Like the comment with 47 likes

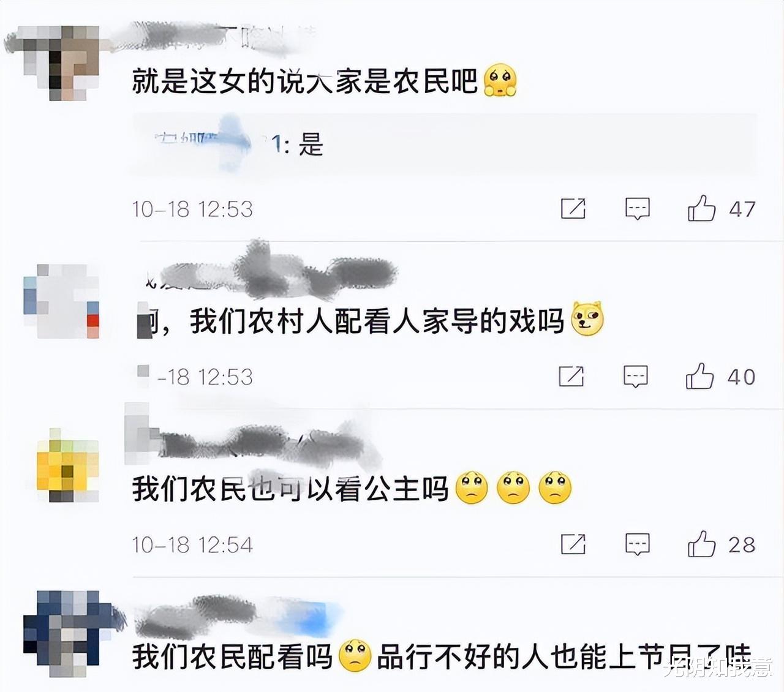pyautogui.click(x=701, y=208)
